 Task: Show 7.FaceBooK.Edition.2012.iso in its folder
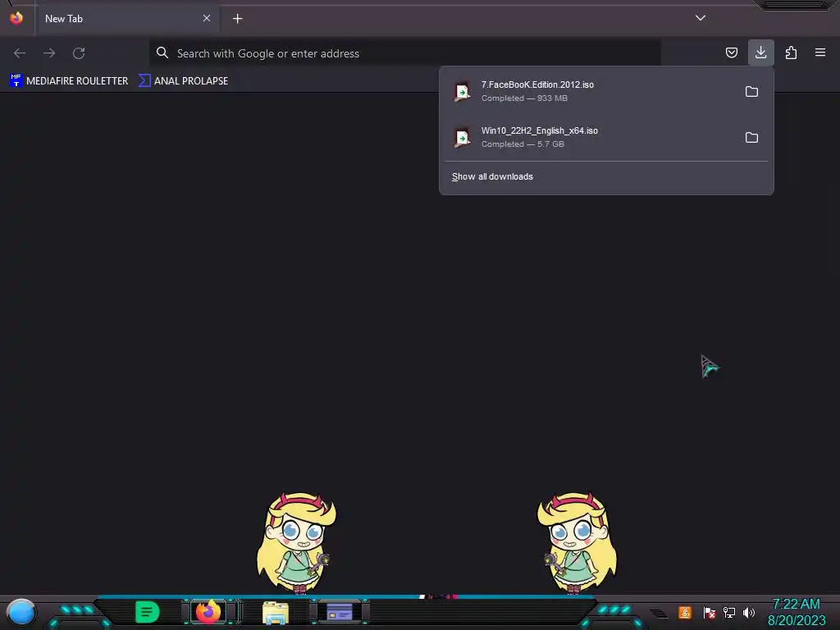[x=751, y=92]
